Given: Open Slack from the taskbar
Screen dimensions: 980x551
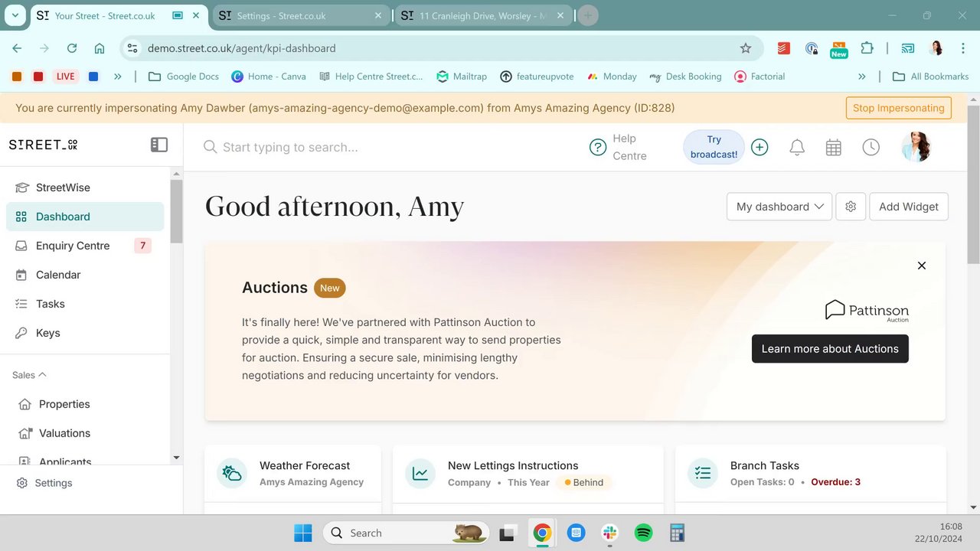Looking at the screenshot, I should click(x=609, y=533).
